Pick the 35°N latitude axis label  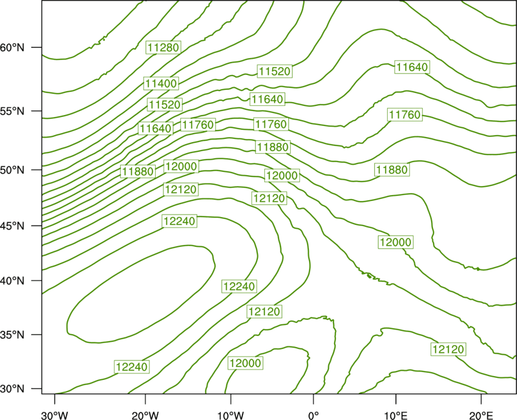point(12,335)
